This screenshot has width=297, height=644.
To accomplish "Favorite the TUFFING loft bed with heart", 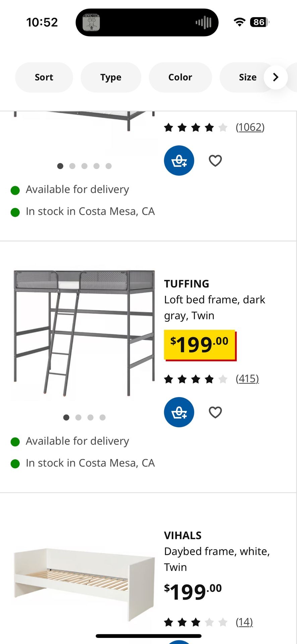I will click(215, 412).
